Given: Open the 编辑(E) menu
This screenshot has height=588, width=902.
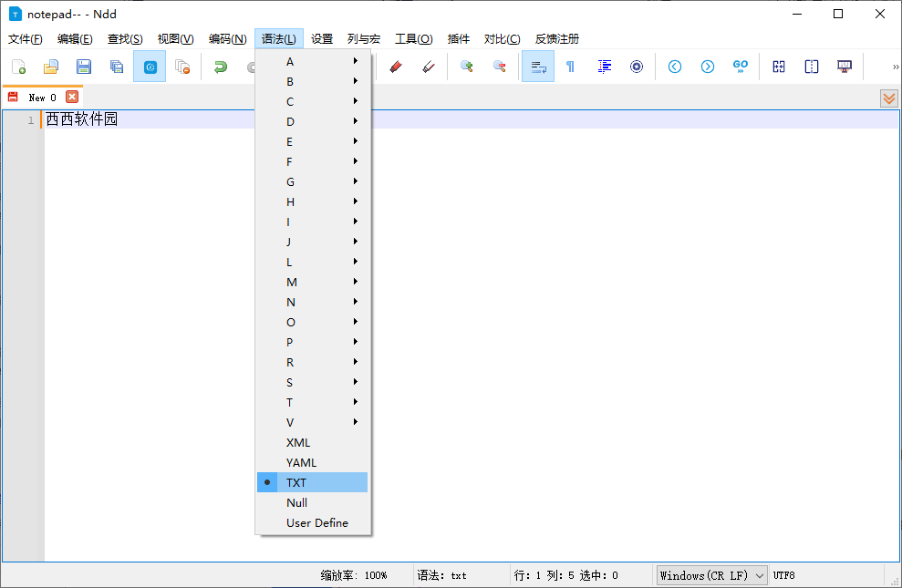Looking at the screenshot, I should coord(75,39).
